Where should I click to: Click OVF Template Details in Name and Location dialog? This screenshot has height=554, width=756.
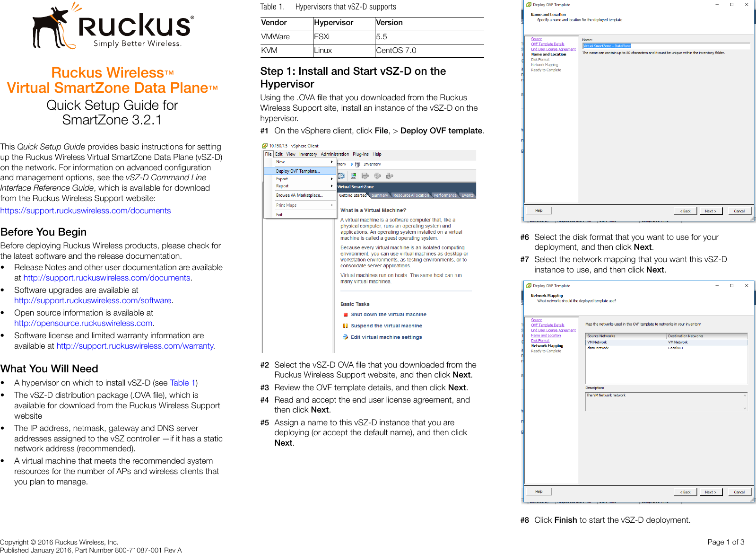pos(547,44)
